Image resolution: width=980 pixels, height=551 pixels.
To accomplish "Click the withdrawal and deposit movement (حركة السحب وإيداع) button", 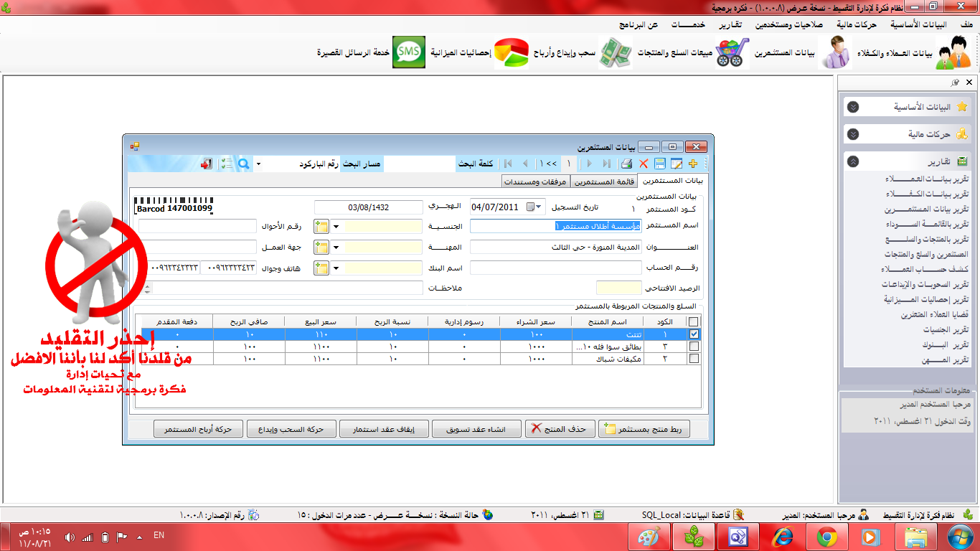I will 291,429.
